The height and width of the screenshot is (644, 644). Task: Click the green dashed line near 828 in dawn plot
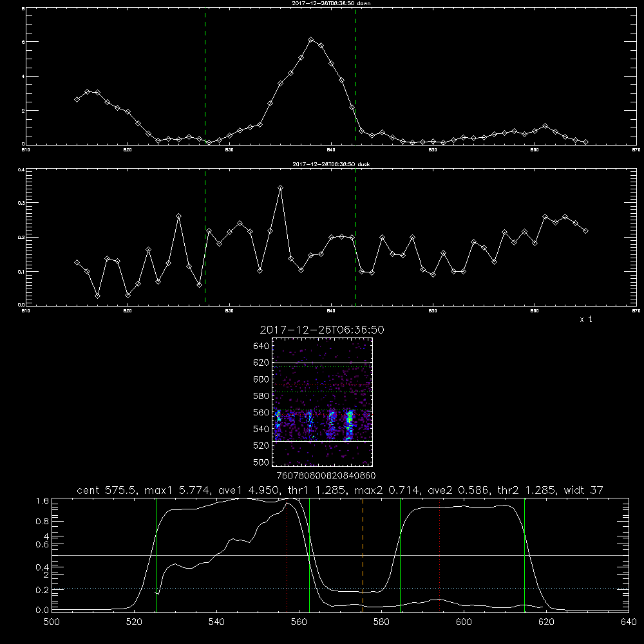click(205, 76)
